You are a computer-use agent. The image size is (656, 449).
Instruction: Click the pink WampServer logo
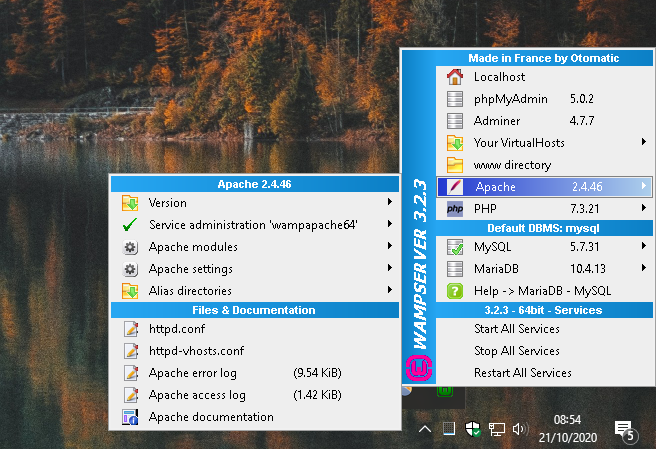click(419, 368)
